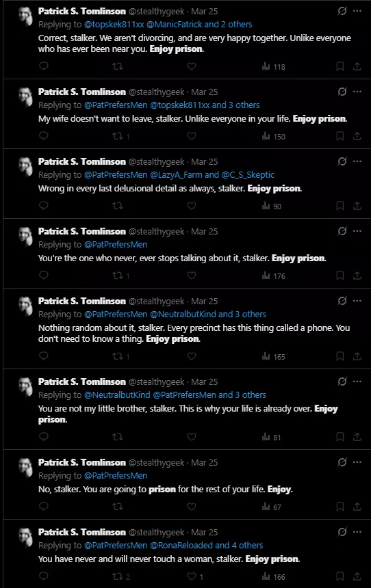
Task: View analytics showing 81 views
Action: (x=272, y=438)
